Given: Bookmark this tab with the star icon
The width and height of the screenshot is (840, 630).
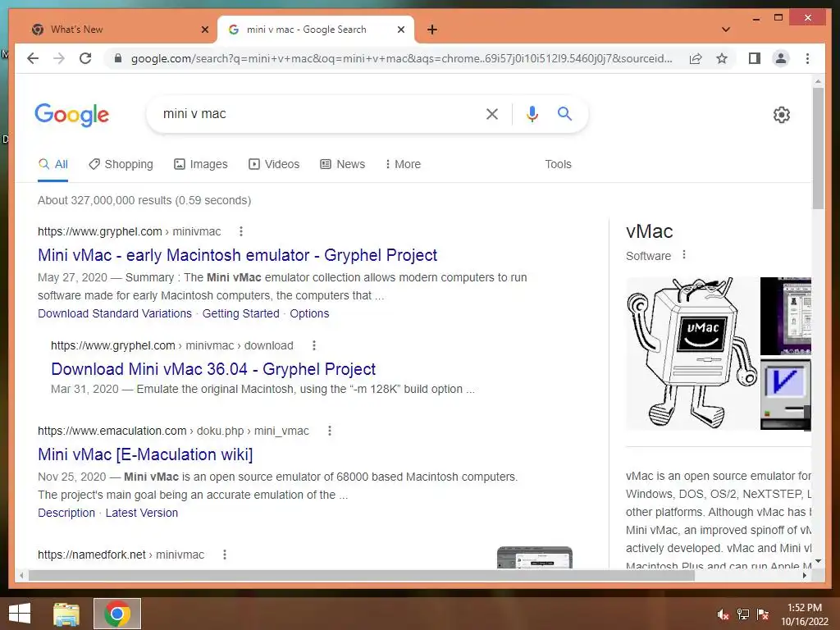Looking at the screenshot, I should point(722,58).
